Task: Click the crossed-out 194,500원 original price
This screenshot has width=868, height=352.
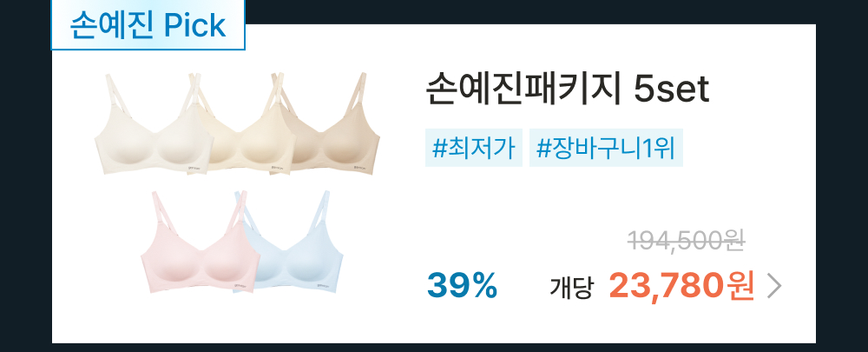Action: (x=686, y=241)
